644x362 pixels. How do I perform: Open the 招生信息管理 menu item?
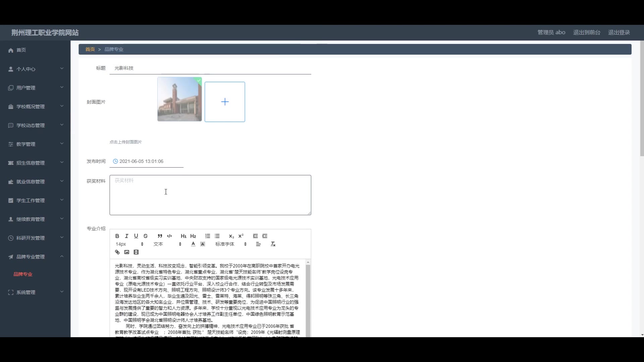pyautogui.click(x=35, y=163)
